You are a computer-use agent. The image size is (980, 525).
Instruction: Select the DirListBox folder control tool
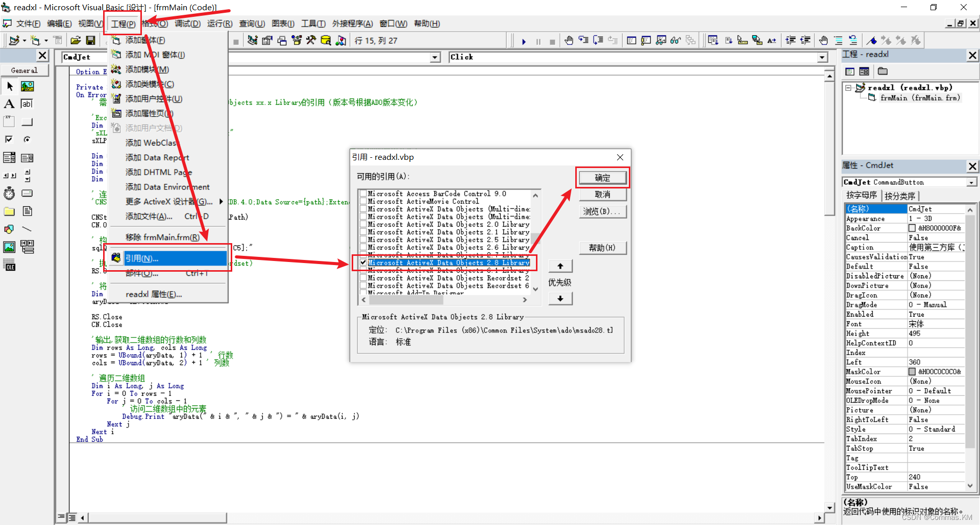10,211
